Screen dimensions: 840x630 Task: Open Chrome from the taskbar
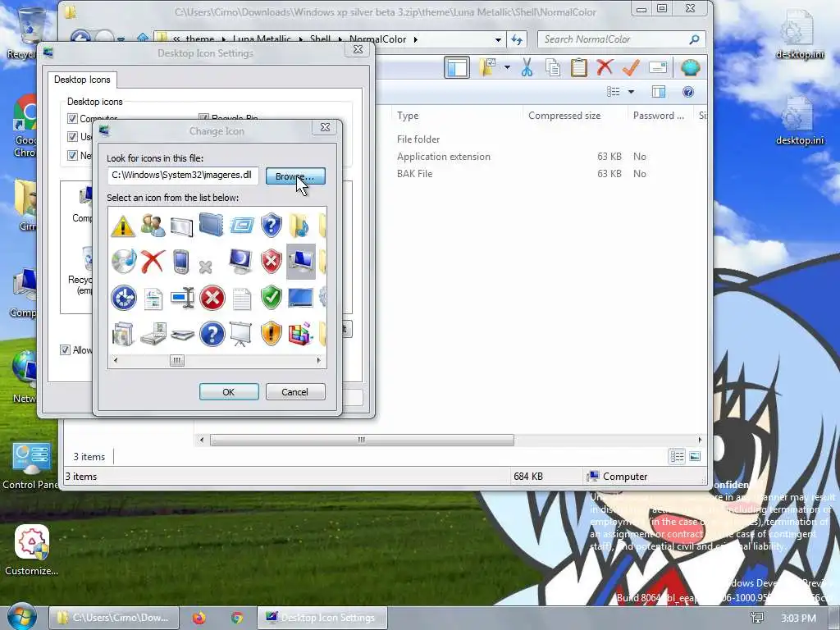tap(237, 618)
